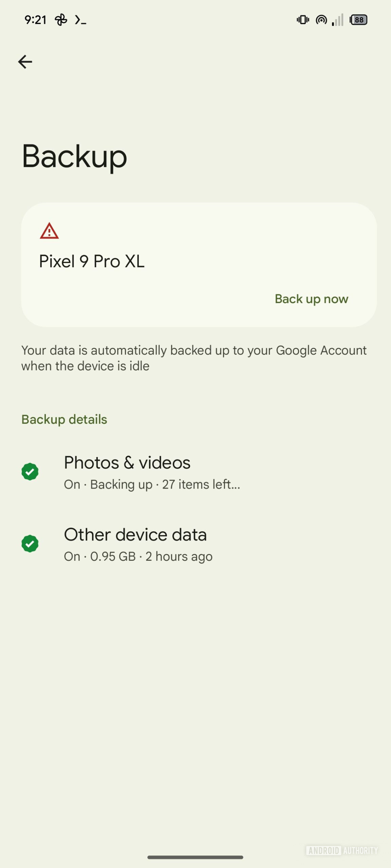Tap the vibrate mode status icon

(303, 20)
